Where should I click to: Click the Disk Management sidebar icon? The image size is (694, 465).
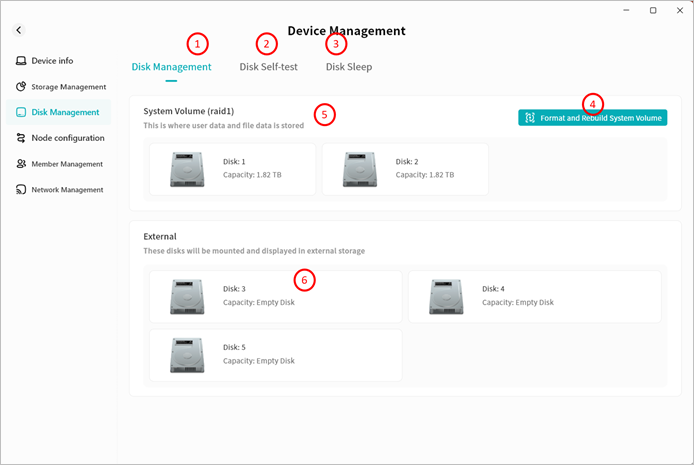(x=20, y=112)
